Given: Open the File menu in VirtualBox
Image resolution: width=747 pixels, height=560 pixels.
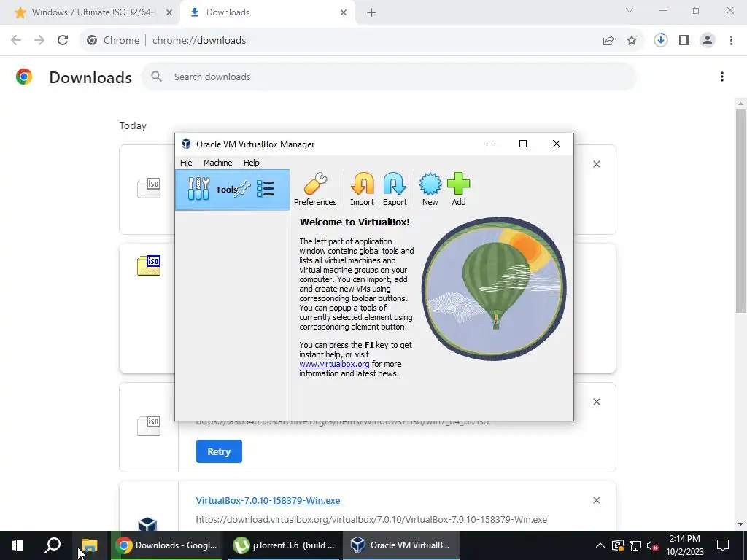Looking at the screenshot, I should (x=186, y=163).
